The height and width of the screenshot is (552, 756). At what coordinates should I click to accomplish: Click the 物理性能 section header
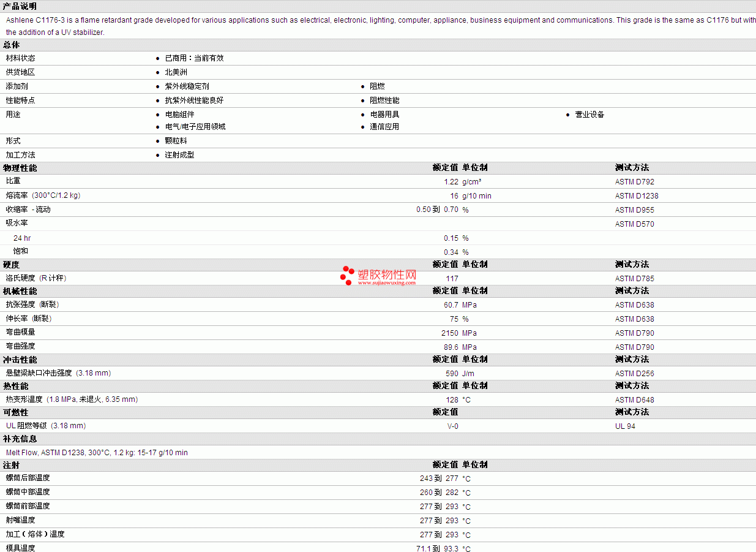20,168
